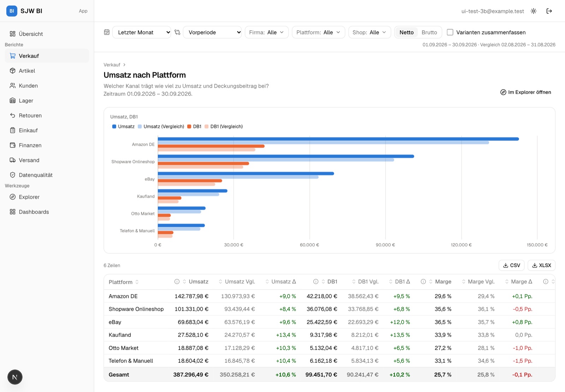Viewport: 565px width, 392px height.
Task: Sort by Umsatz Δ column
Action: pos(281,282)
